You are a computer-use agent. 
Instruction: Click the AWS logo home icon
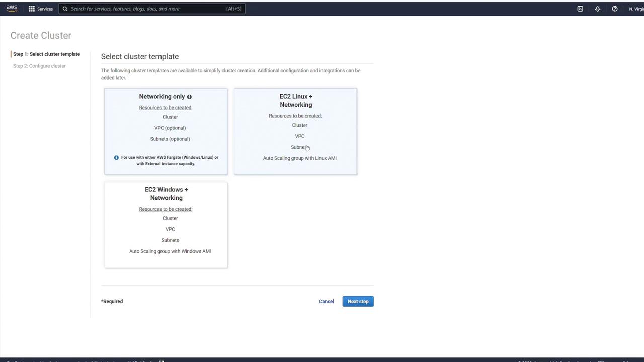tap(11, 9)
